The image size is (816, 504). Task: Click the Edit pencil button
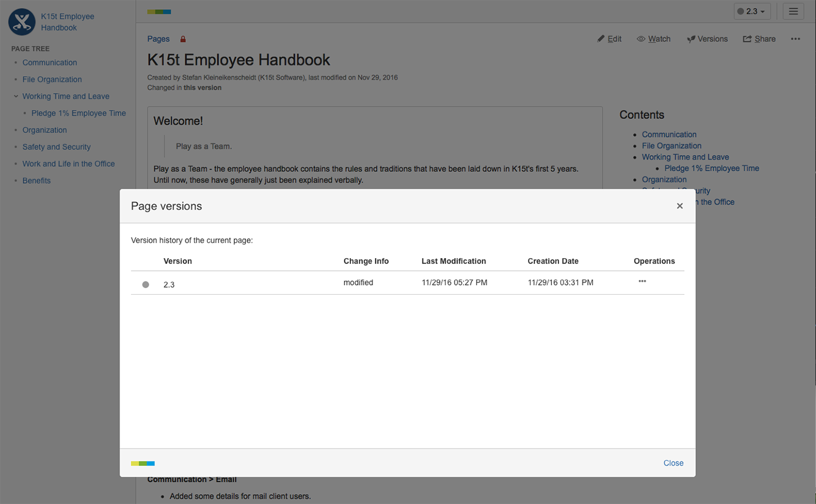[x=610, y=39]
